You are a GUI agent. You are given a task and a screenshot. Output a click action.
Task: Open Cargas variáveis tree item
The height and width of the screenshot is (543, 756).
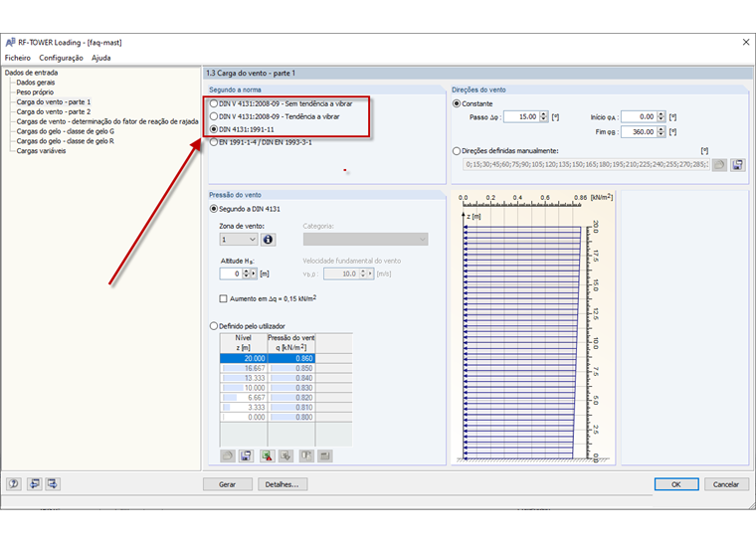[41, 151]
